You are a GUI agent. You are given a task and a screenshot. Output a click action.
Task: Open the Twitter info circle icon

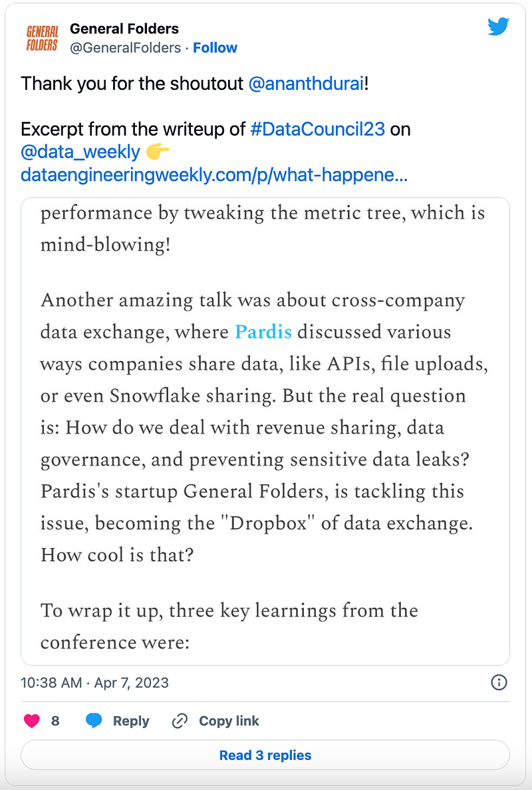pyautogui.click(x=499, y=683)
